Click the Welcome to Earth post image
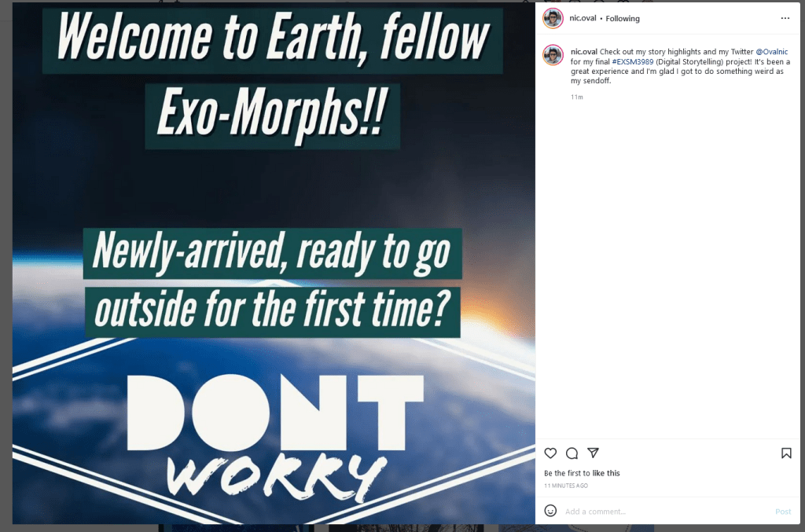This screenshot has width=805, height=532. (274, 263)
